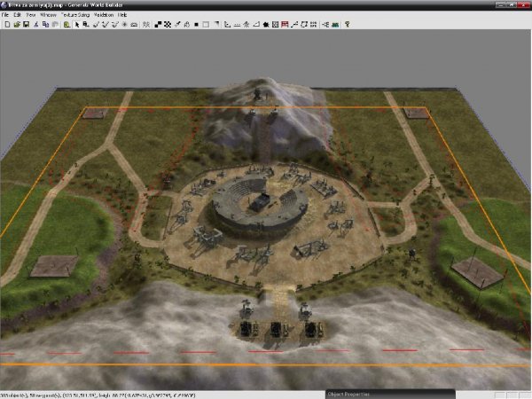Select the tank inside the central arena
The width and height of the screenshot is (532, 399).
259,201
